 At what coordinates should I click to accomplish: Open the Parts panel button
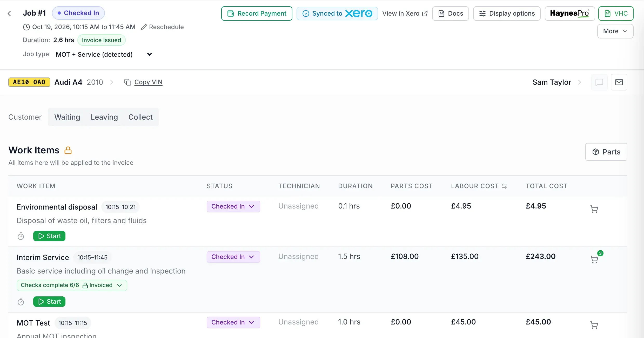[606, 152]
